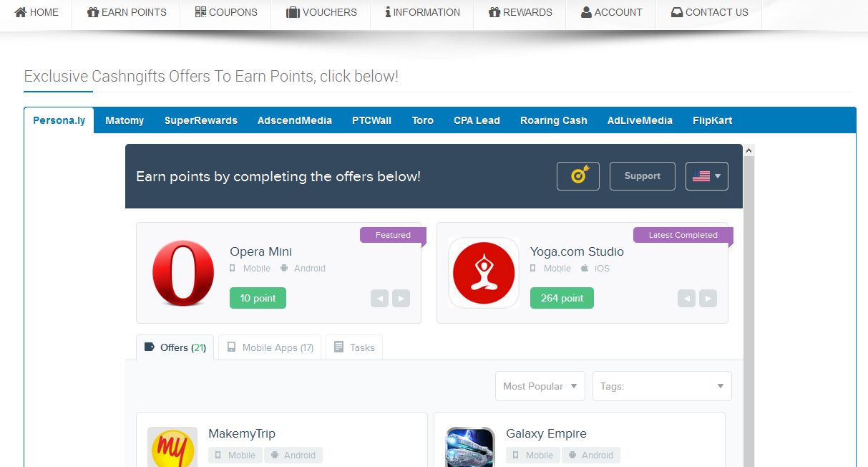Click the Opera Mini logo
The width and height of the screenshot is (868, 467).
point(183,273)
